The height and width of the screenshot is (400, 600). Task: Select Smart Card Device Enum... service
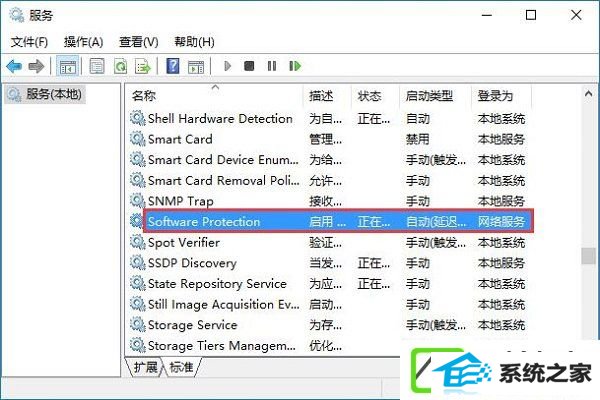coord(330,160)
